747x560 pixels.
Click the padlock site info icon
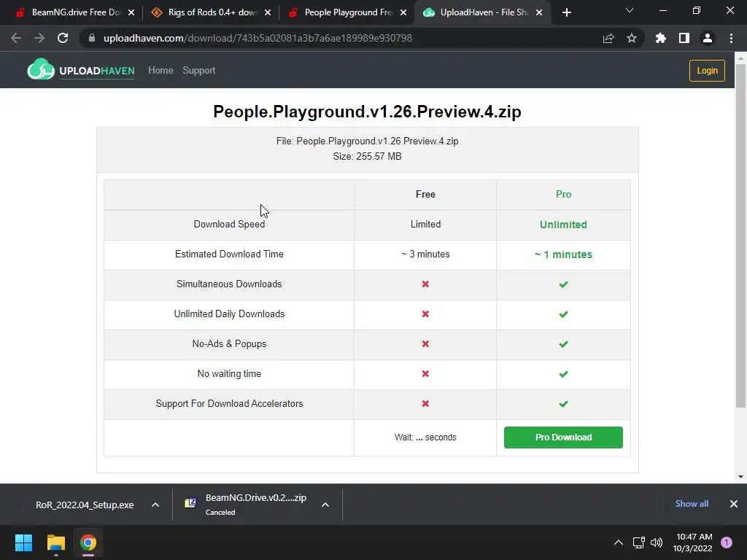point(92,38)
